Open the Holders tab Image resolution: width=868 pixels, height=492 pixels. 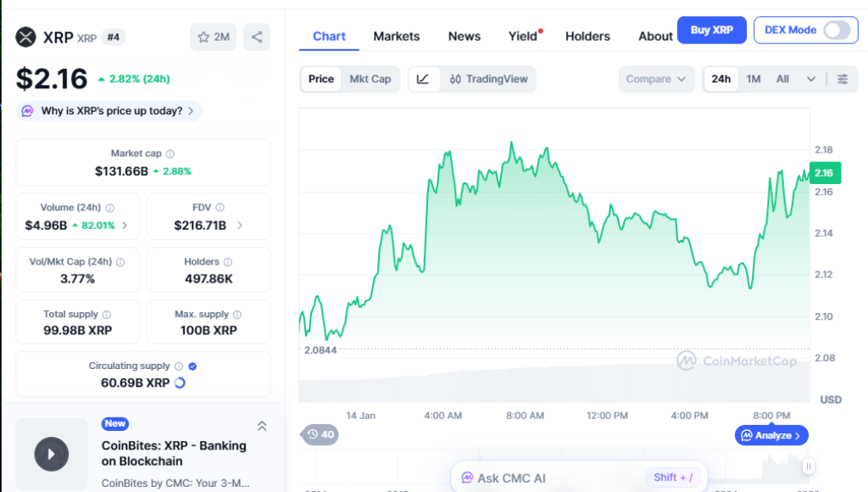pyautogui.click(x=587, y=36)
